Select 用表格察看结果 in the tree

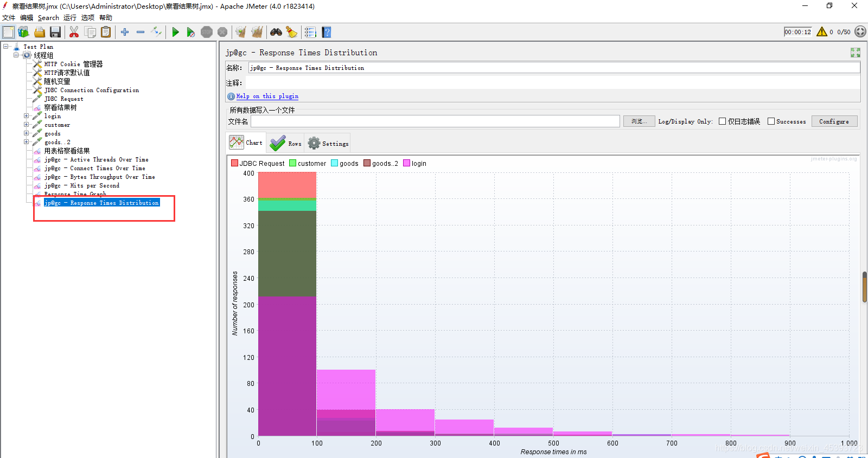[x=67, y=151]
